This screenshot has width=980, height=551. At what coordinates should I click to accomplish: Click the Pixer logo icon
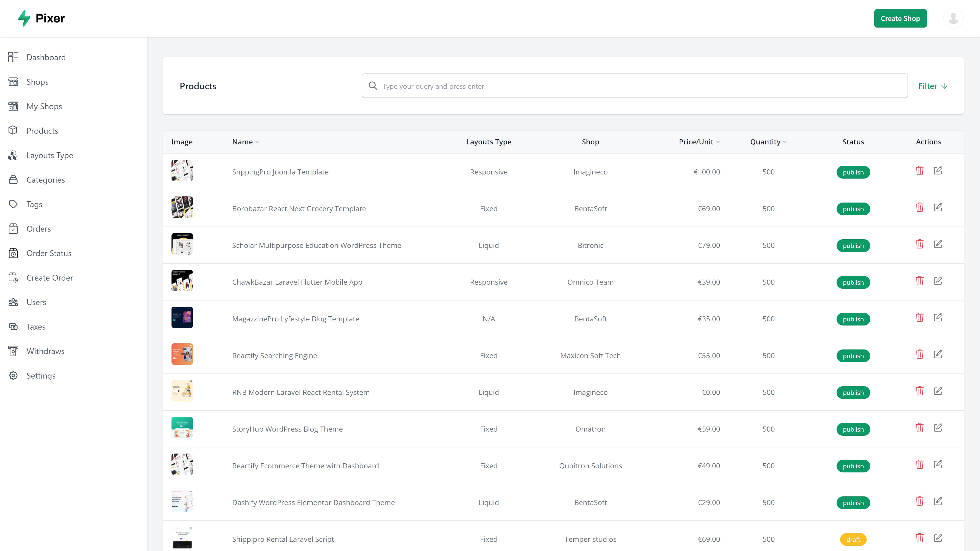click(24, 18)
